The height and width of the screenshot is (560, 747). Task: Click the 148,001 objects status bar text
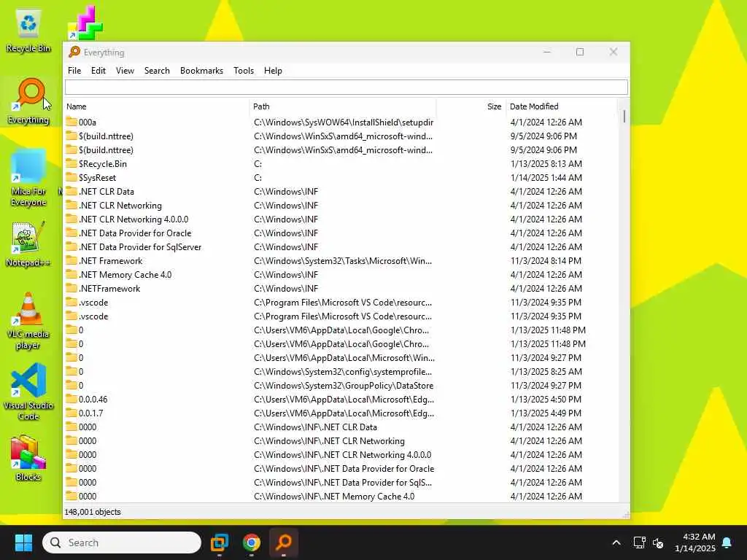pyautogui.click(x=93, y=512)
